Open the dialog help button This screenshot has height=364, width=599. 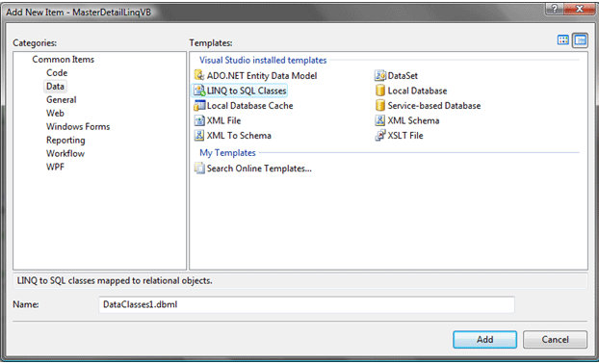(555, 9)
